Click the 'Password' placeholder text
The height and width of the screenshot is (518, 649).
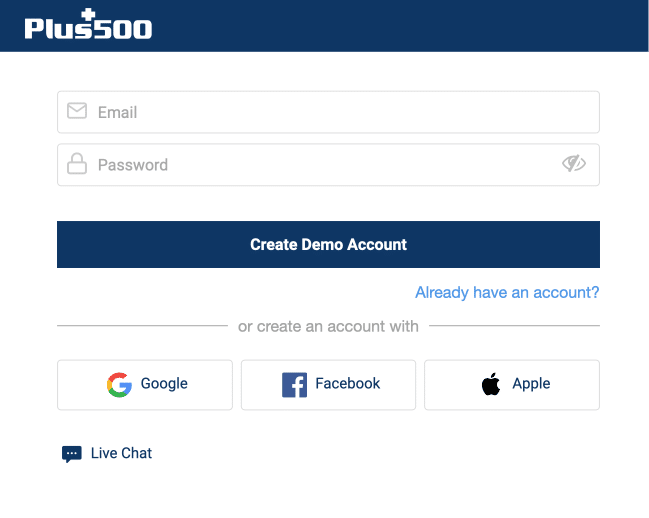133,165
